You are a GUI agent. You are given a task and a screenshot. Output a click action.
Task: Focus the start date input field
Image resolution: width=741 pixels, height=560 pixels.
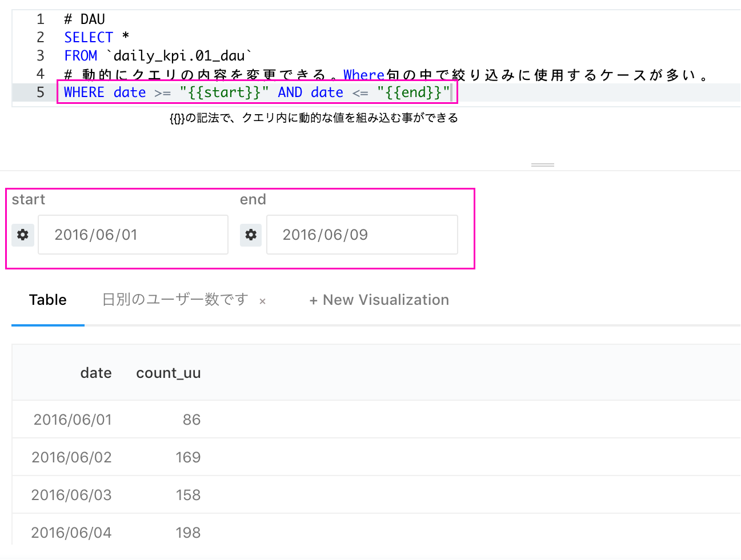[133, 235]
